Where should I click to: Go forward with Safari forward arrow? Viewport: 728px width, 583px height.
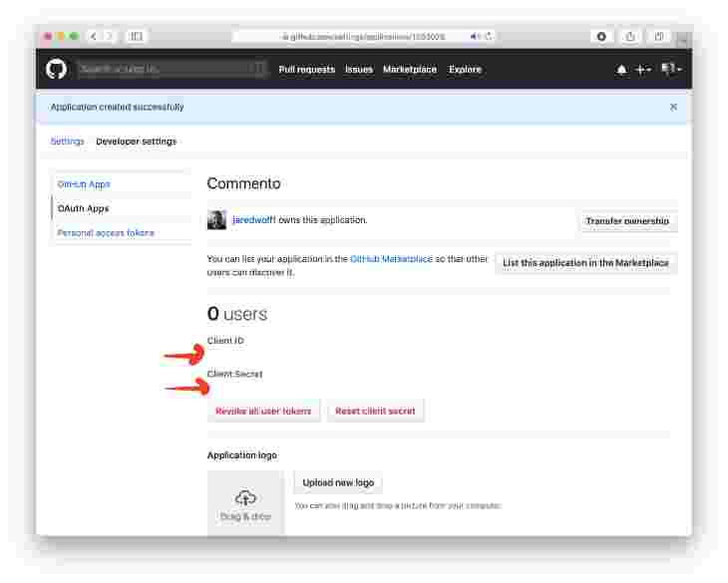click(x=109, y=36)
